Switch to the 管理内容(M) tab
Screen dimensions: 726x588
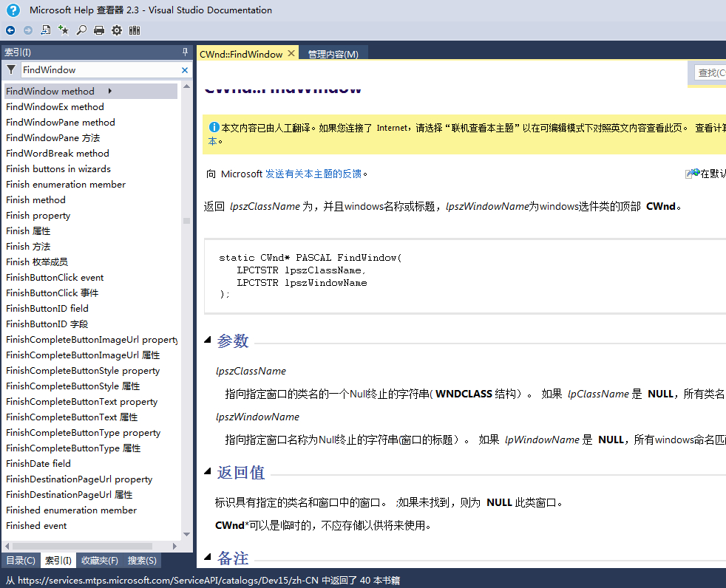pyautogui.click(x=333, y=54)
